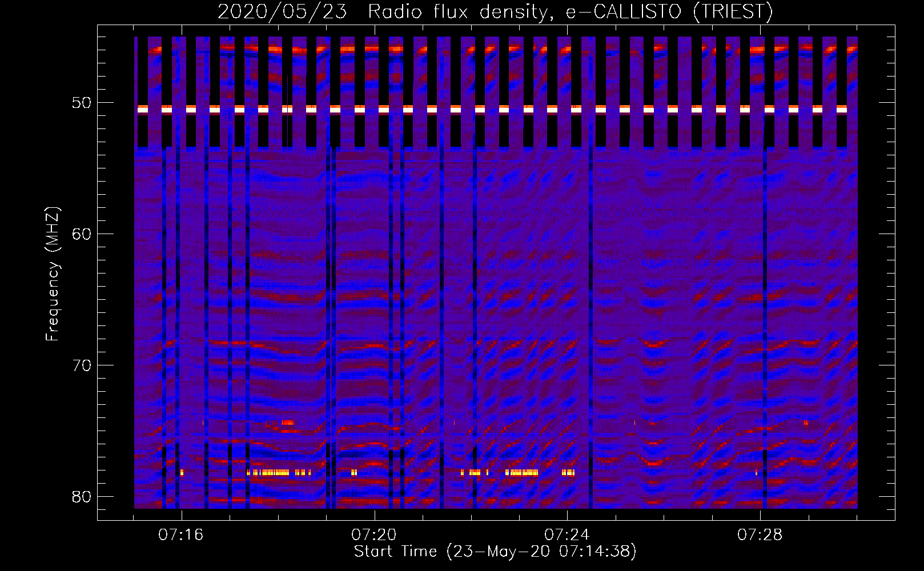The image size is (924, 571).
Task: Click the 'Start Time (23-May-20 07:14:38)' axis title
Action: (495, 552)
